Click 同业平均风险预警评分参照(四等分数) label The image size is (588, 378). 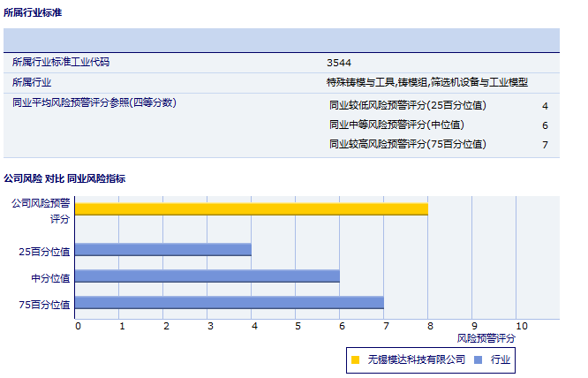point(94,102)
